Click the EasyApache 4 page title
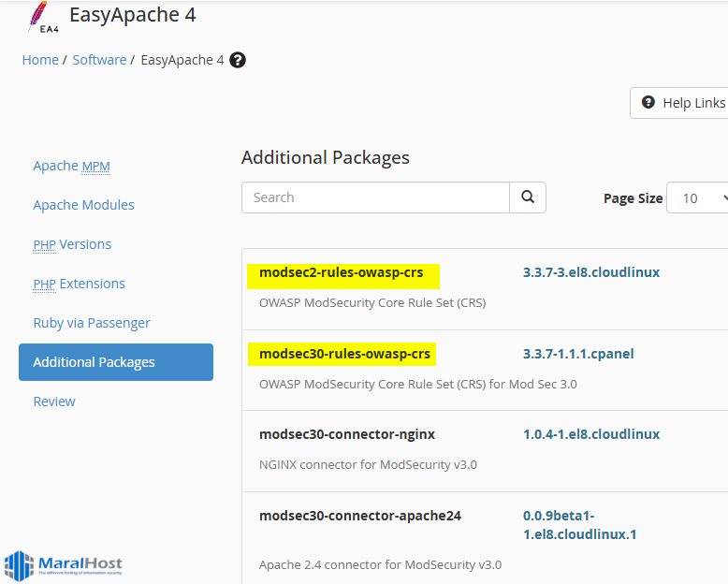The image size is (728, 584). (133, 15)
